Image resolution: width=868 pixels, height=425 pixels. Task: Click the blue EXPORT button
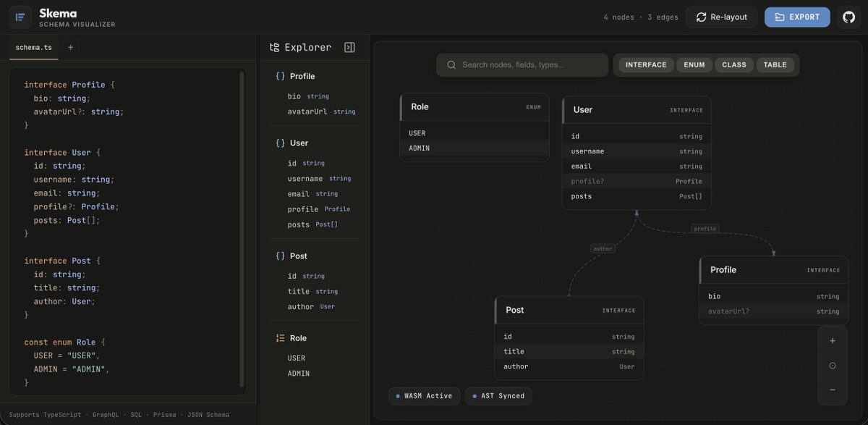point(797,17)
